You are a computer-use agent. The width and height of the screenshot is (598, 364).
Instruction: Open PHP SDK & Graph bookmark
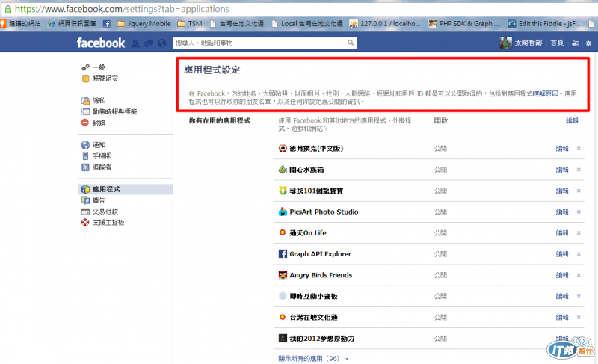[x=463, y=24]
